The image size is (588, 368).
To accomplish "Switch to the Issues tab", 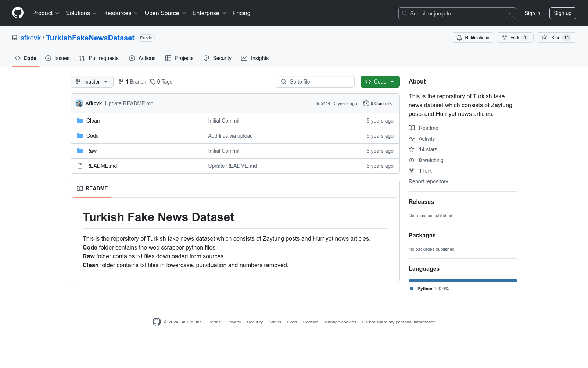I will (x=57, y=58).
